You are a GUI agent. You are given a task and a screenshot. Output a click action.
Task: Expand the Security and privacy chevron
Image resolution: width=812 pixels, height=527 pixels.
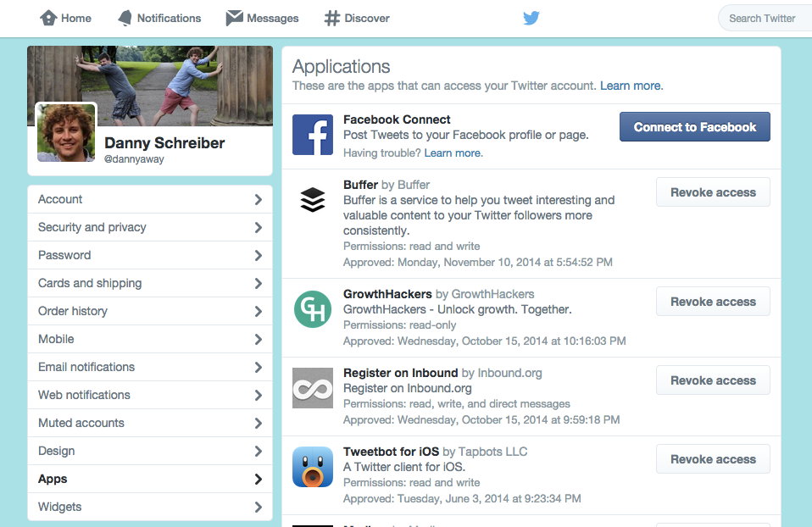pyautogui.click(x=259, y=227)
